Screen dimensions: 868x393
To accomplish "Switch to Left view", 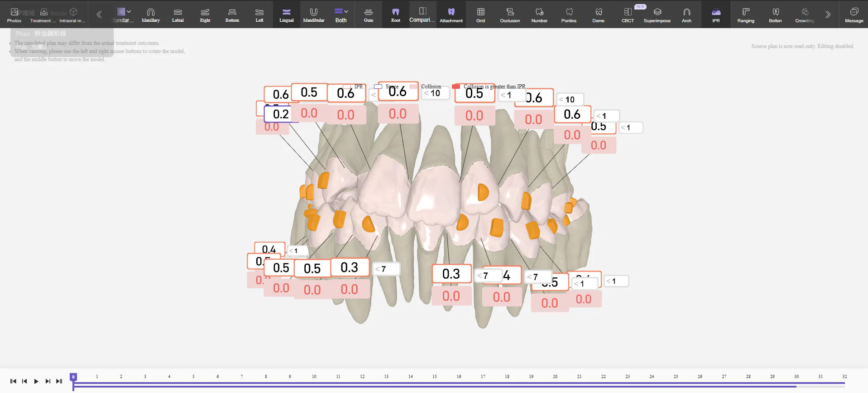I will point(259,15).
